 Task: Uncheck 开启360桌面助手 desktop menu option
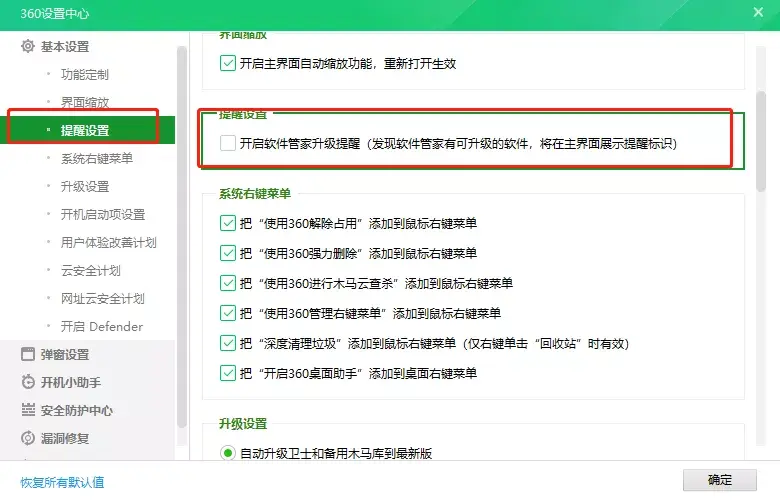[x=228, y=373]
